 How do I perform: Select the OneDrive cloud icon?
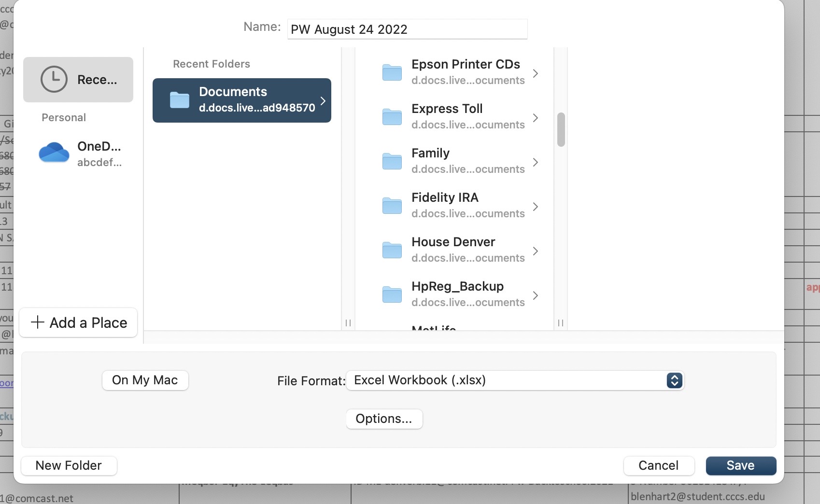pos(54,153)
